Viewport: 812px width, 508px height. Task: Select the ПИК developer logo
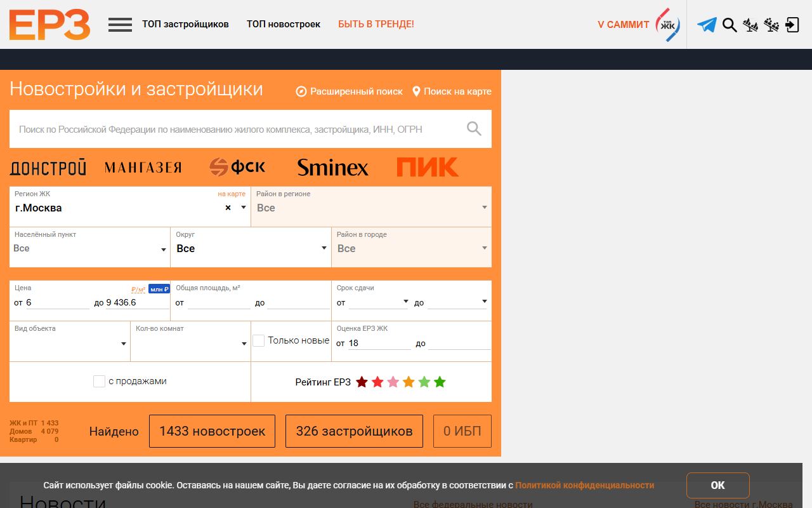point(428,167)
